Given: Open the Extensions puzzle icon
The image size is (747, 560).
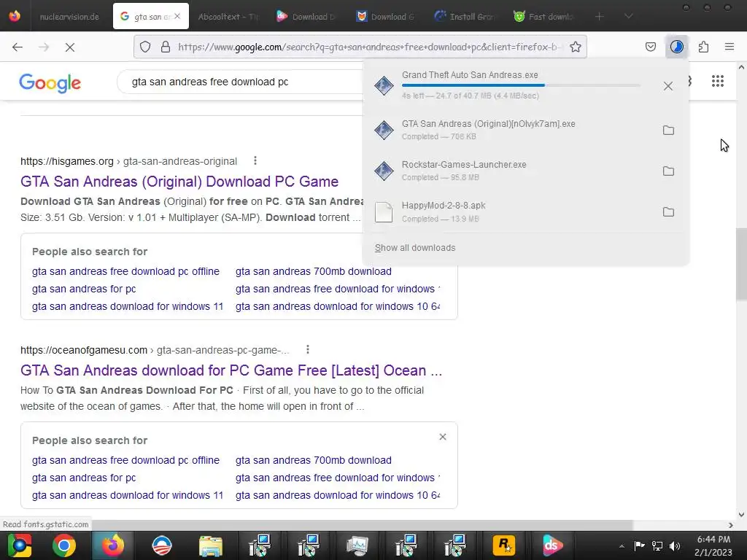Looking at the screenshot, I should coord(703,47).
